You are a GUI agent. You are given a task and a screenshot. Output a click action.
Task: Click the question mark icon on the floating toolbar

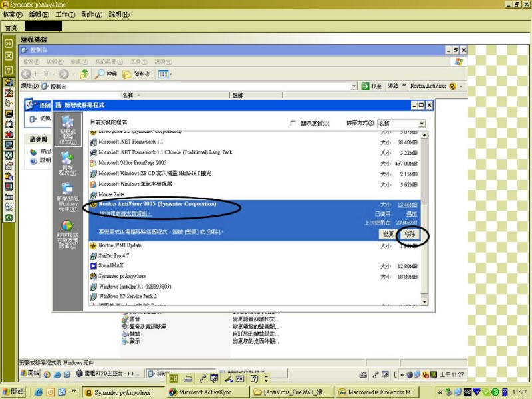[255, 379]
